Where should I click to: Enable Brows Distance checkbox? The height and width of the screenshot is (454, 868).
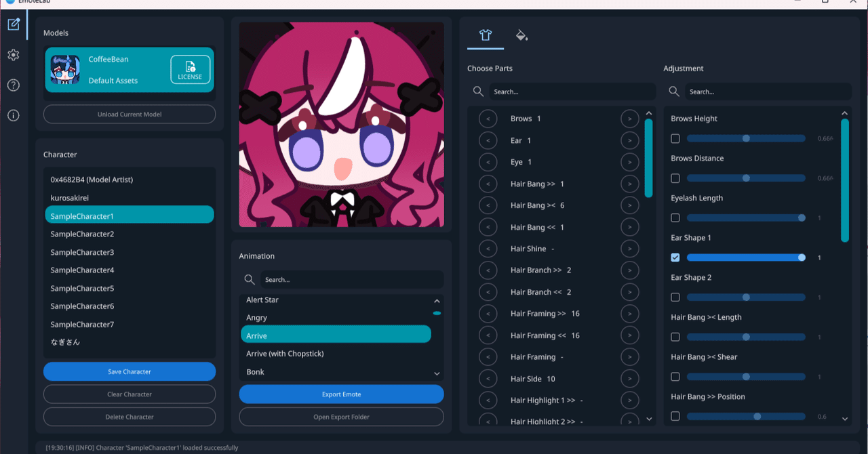pyautogui.click(x=675, y=178)
